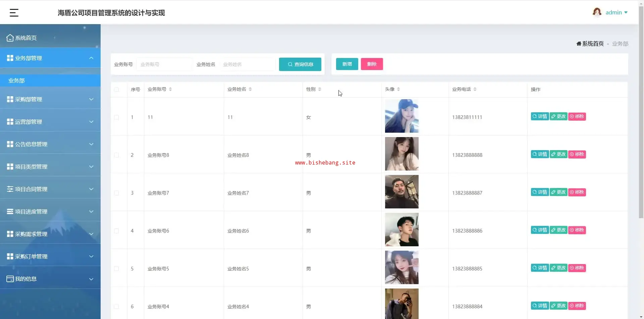Screen dimensions: 644x319
Task: Click 更改 for 业务账号4 row
Action: tap(558, 306)
